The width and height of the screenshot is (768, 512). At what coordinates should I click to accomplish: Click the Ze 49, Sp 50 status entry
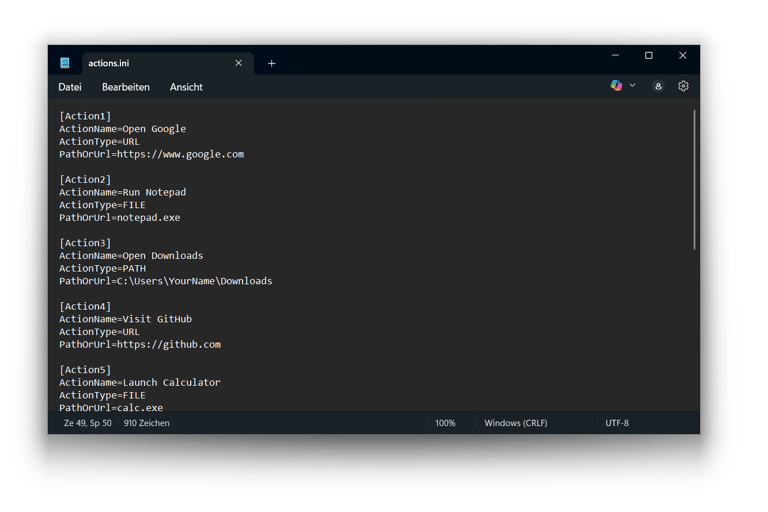pos(88,423)
